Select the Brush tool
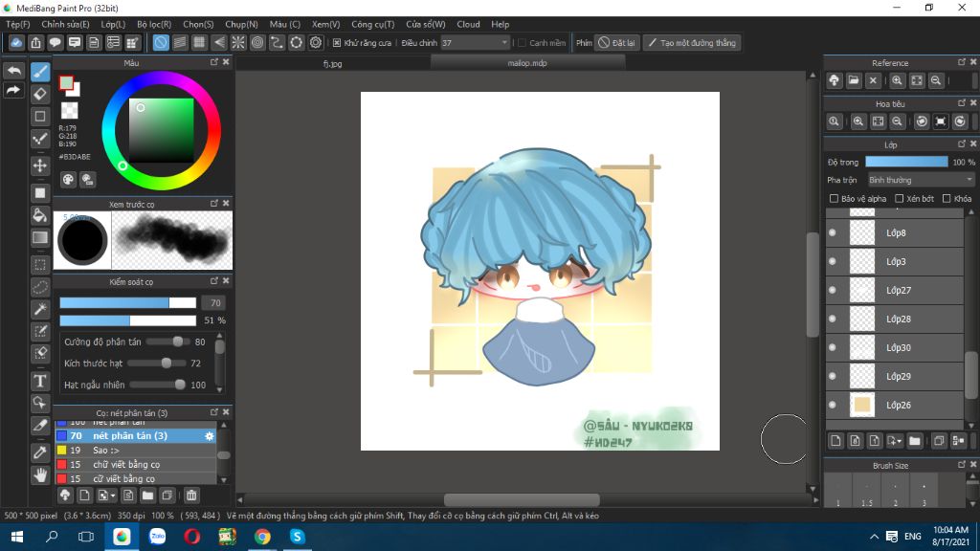The width and height of the screenshot is (980, 551). (x=40, y=71)
